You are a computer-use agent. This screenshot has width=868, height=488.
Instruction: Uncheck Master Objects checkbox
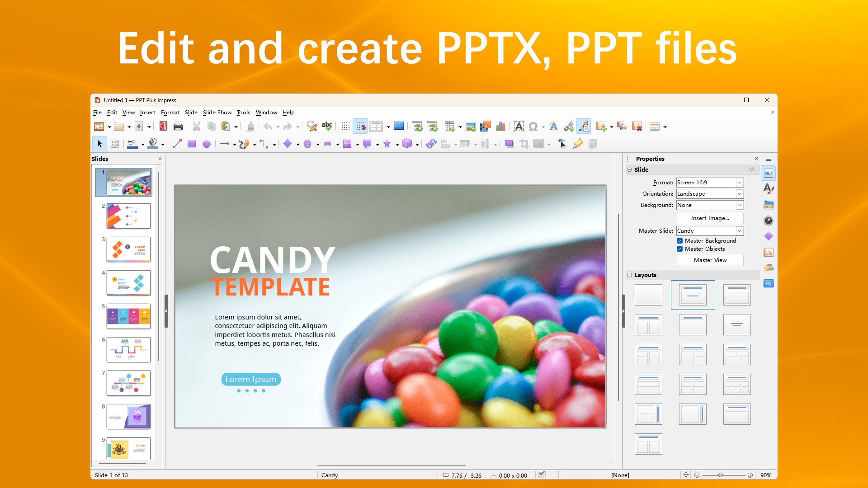679,249
